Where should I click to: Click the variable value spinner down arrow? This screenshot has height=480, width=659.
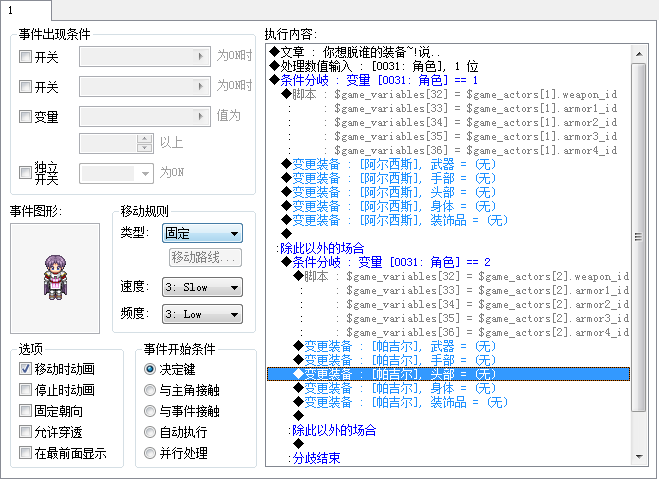(145, 148)
